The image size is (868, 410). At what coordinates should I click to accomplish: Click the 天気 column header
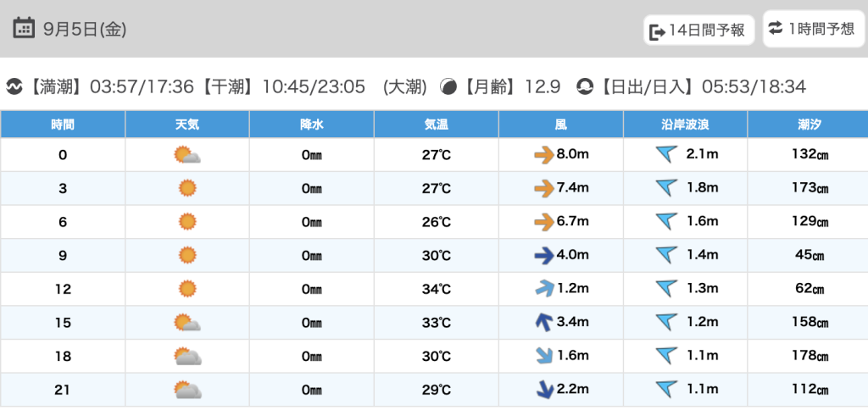click(187, 125)
